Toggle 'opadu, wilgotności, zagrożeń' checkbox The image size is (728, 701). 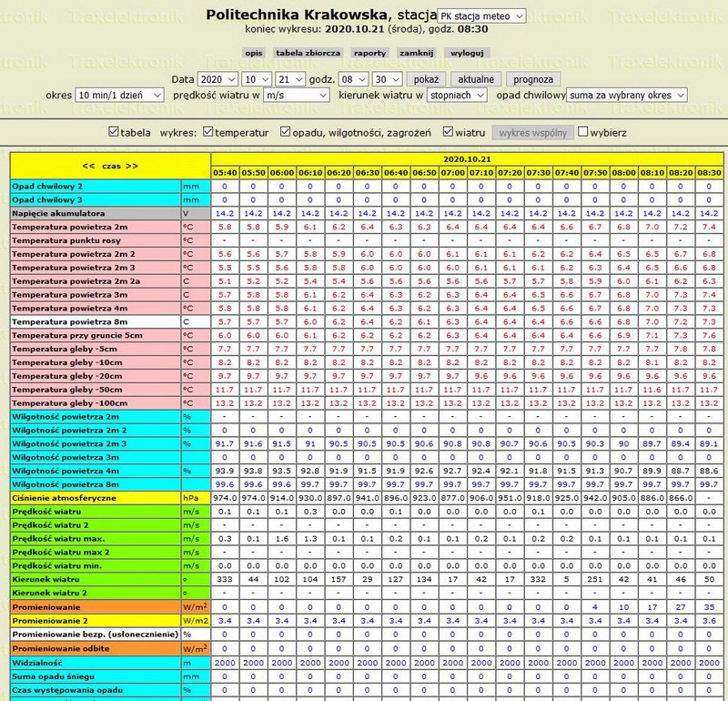coord(285,132)
